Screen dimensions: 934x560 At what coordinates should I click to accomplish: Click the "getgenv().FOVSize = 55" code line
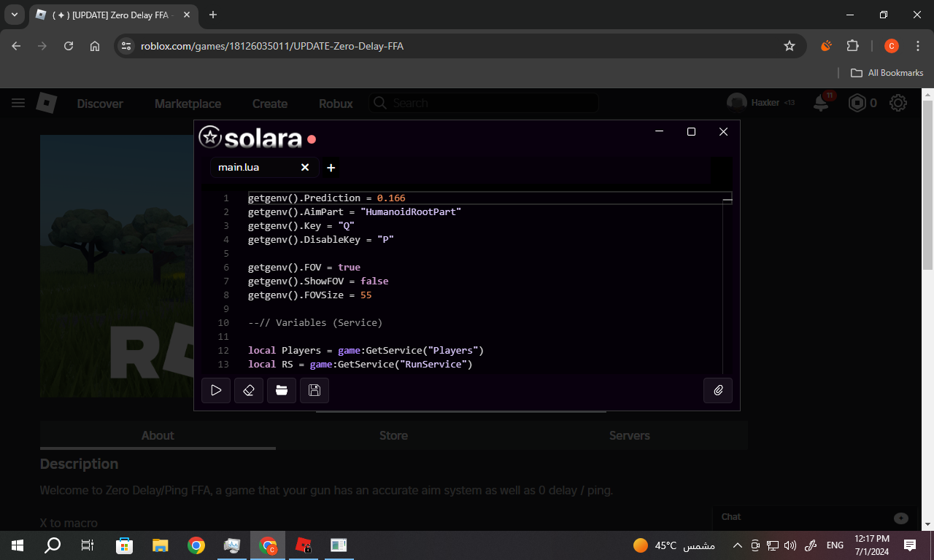click(310, 295)
